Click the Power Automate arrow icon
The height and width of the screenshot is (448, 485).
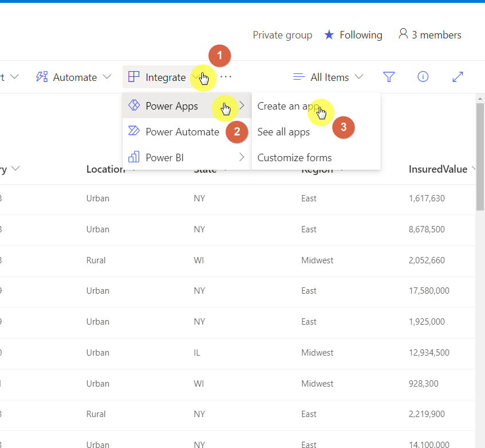[x=134, y=131]
